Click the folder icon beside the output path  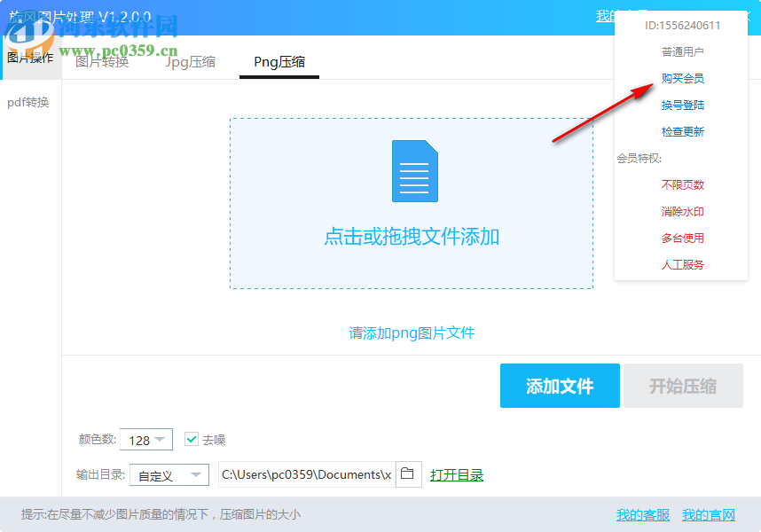408,474
